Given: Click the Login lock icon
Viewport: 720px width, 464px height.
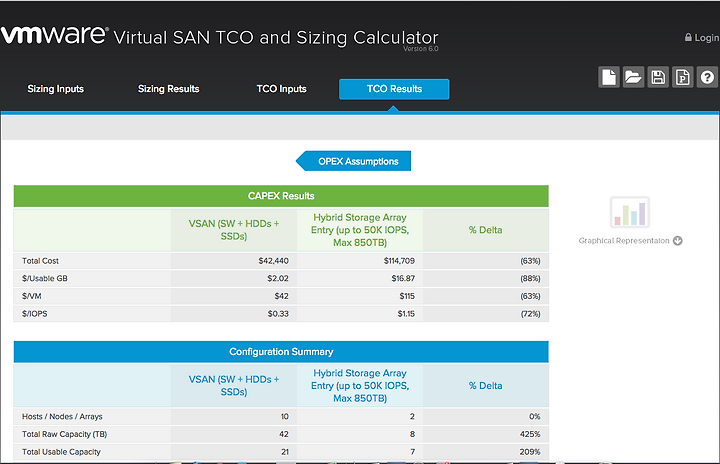Looking at the screenshot, I should 688,37.
